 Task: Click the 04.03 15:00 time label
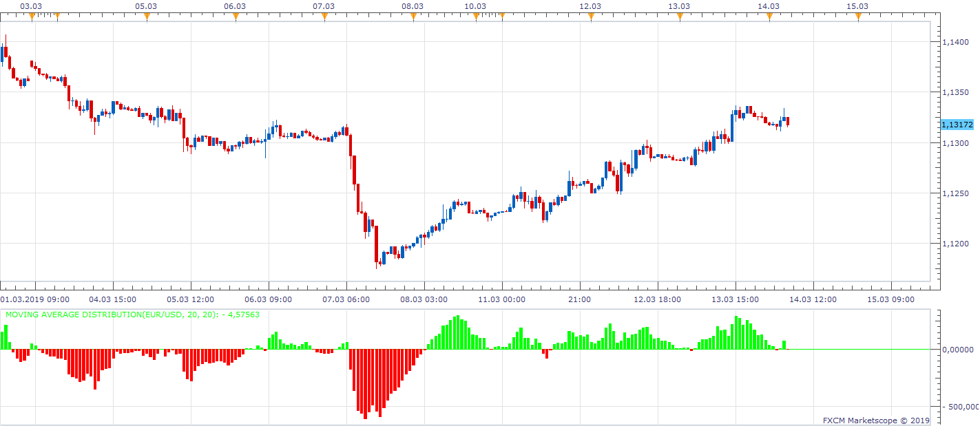[x=113, y=299]
